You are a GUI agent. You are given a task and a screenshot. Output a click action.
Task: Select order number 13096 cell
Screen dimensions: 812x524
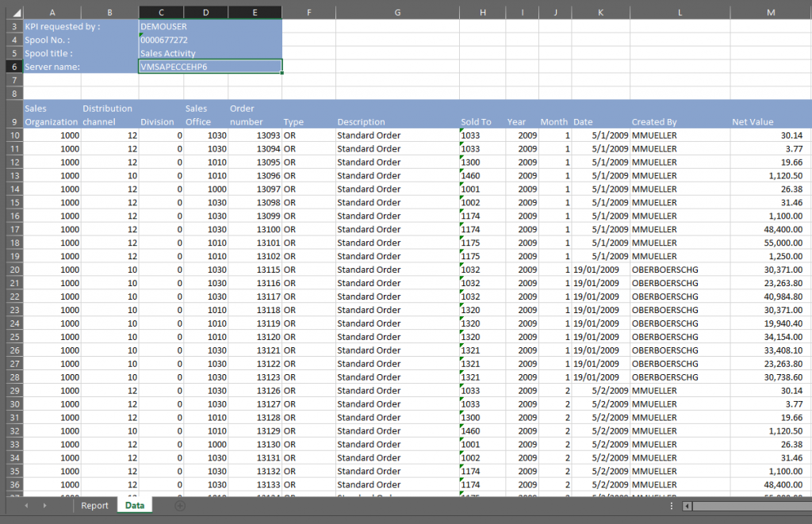(255, 176)
